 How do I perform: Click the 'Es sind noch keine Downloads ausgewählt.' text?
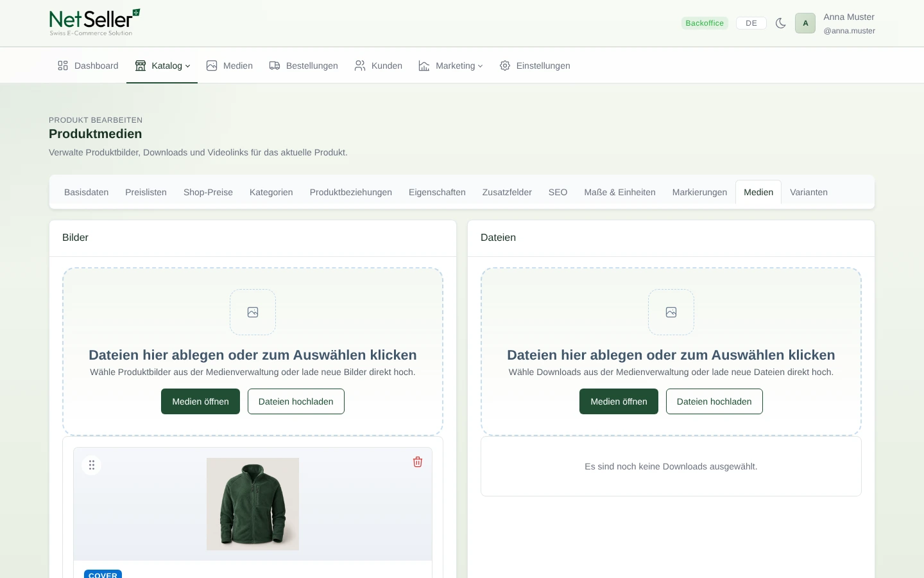point(671,466)
